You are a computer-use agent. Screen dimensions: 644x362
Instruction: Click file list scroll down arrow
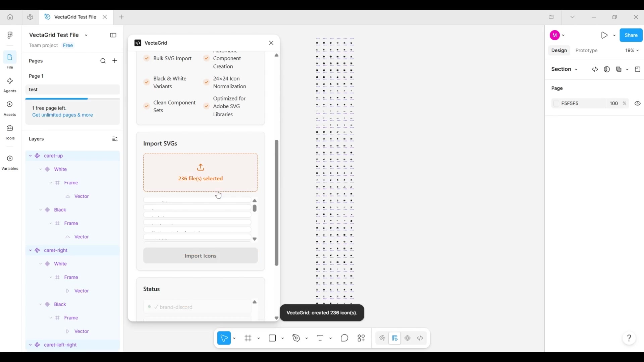tap(255, 239)
